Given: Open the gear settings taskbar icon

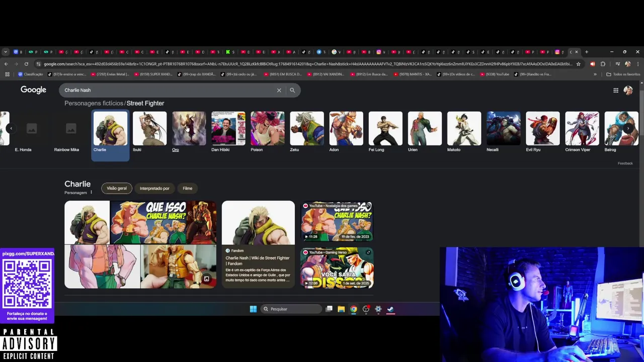Looking at the screenshot, I should (378, 309).
